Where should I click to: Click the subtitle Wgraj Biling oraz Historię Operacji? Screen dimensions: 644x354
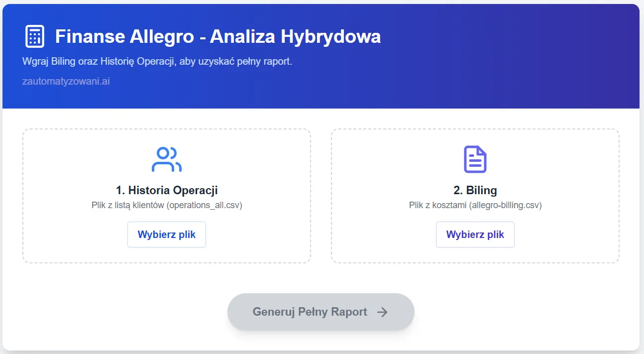click(157, 62)
